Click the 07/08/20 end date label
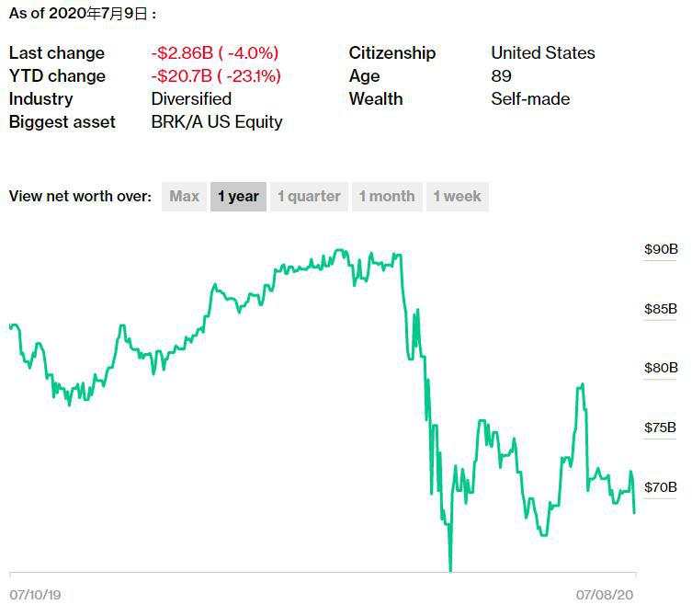The width and height of the screenshot is (692, 616). [605, 595]
